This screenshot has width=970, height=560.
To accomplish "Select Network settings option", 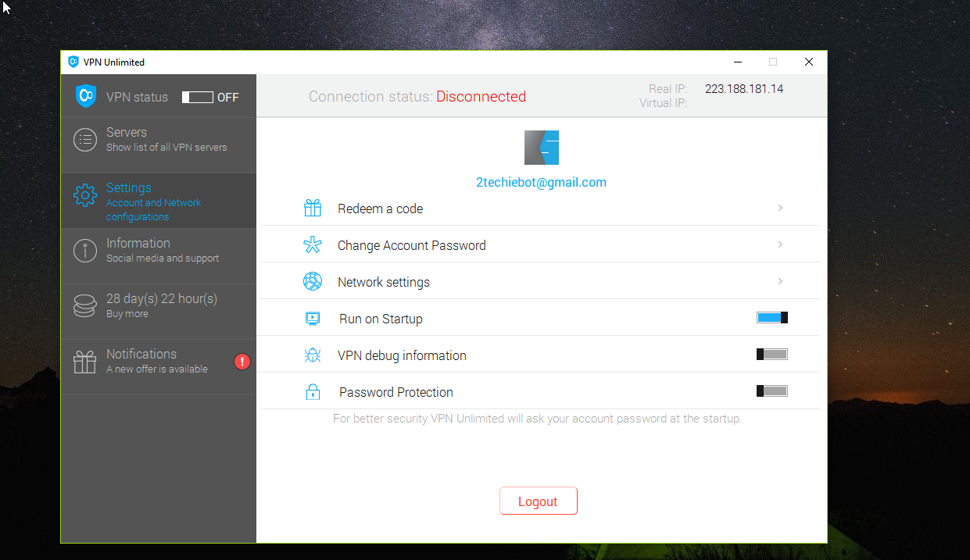I will (540, 282).
